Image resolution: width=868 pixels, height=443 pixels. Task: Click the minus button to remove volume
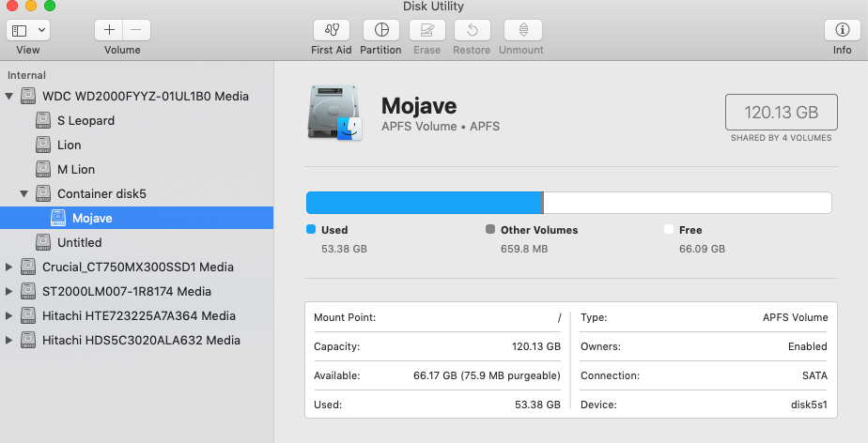(x=137, y=30)
